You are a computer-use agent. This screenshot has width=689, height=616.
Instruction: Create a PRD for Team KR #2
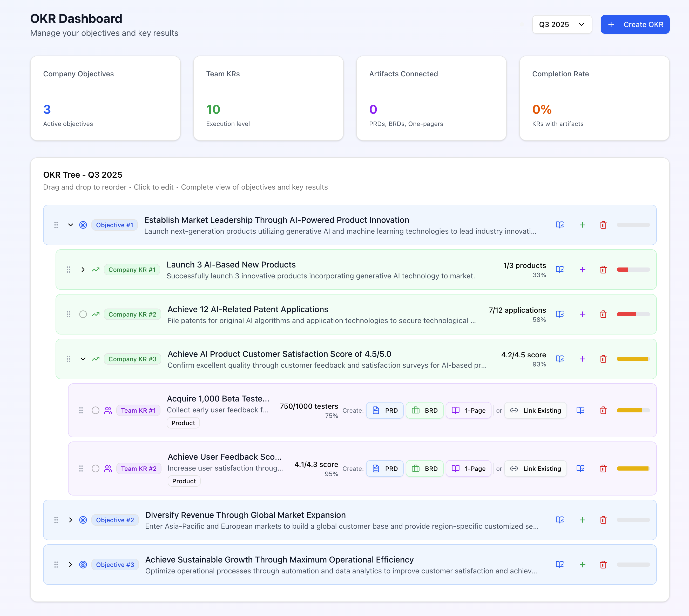coord(385,468)
